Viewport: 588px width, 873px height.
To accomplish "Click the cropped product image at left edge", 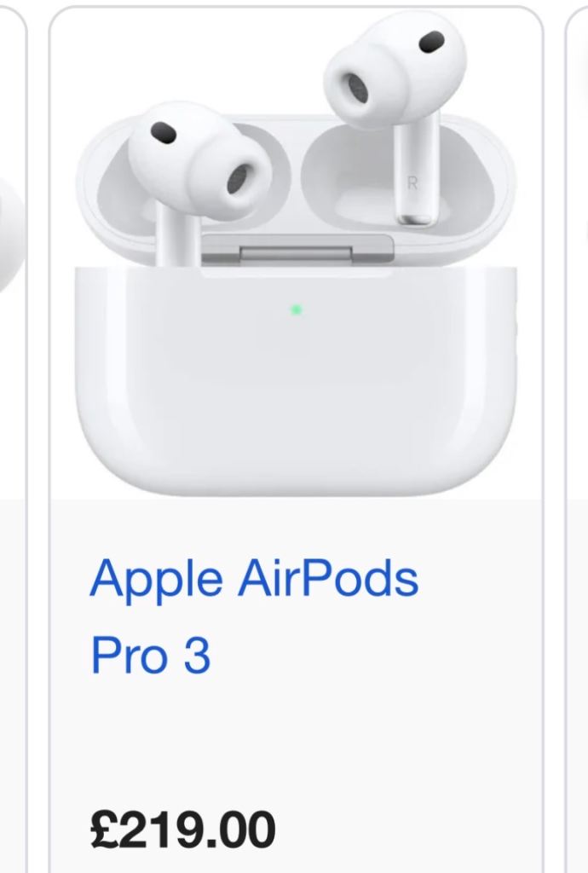I will click(x=11, y=234).
